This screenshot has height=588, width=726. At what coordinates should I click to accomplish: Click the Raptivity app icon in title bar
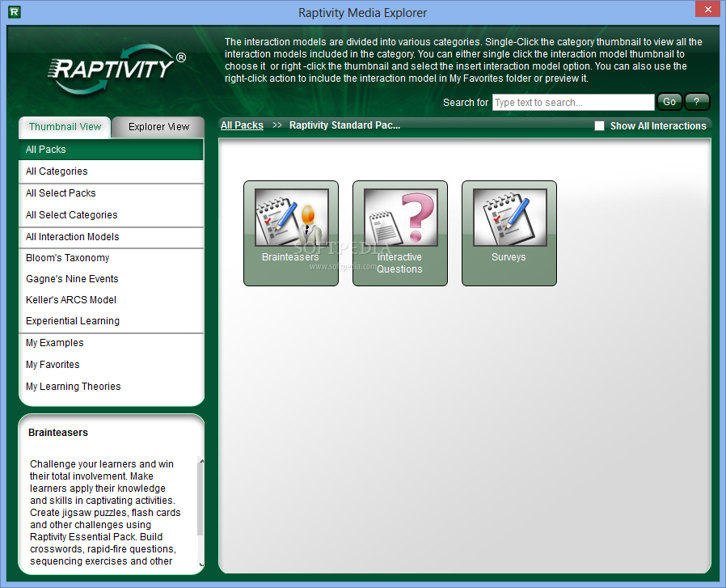(x=15, y=12)
